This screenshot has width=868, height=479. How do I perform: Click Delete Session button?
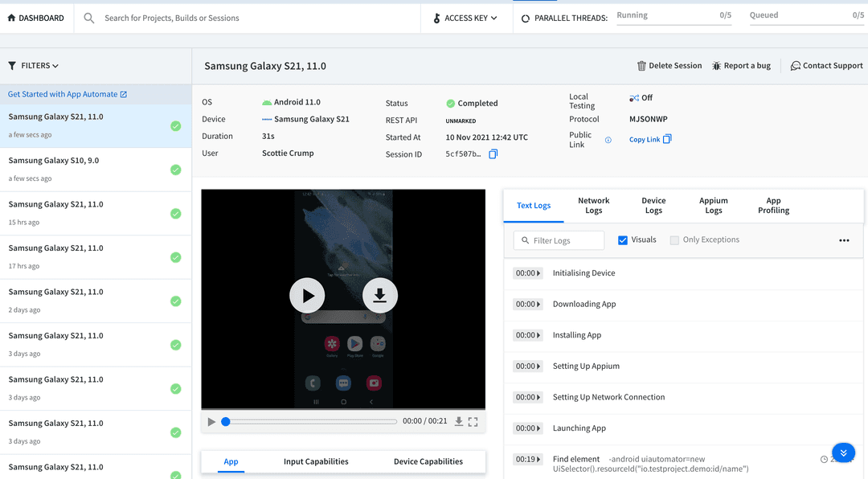(x=669, y=66)
